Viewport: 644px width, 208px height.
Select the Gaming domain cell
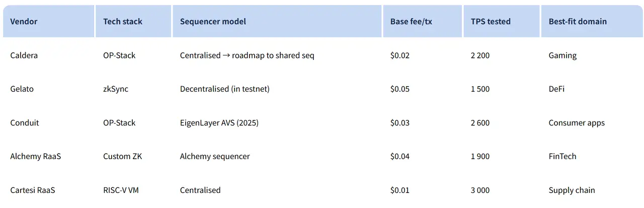(562, 55)
